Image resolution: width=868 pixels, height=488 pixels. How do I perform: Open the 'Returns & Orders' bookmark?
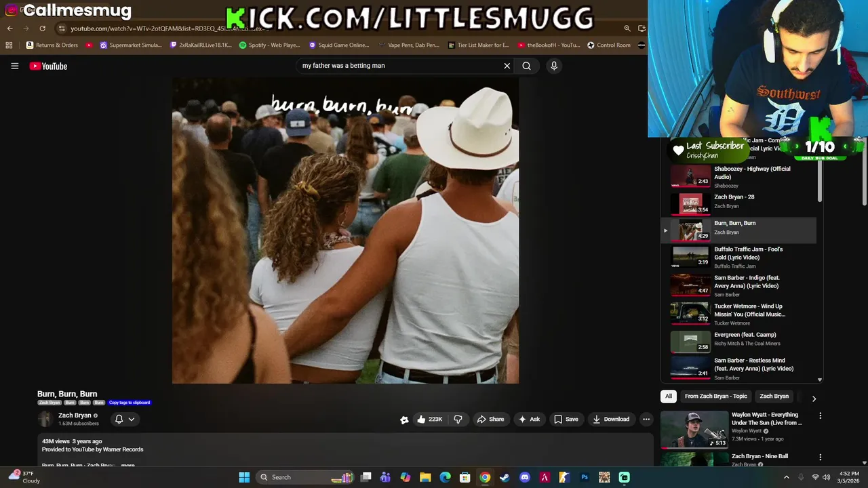[52, 45]
